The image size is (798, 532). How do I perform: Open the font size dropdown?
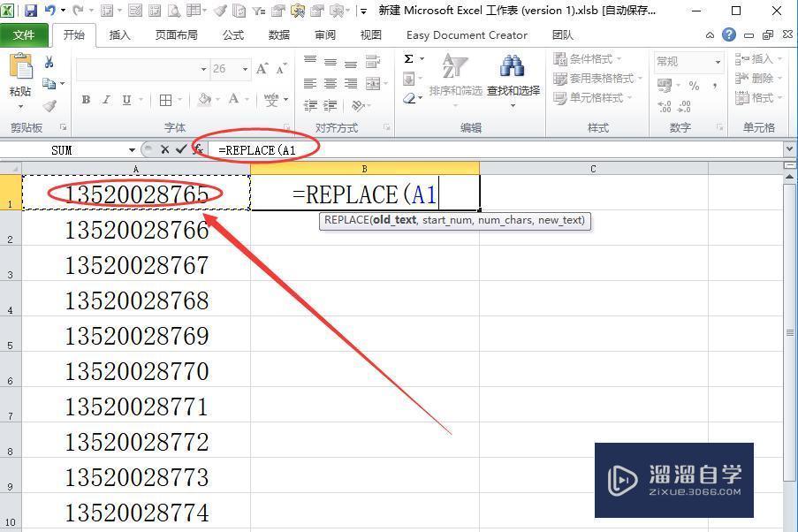pos(245,69)
